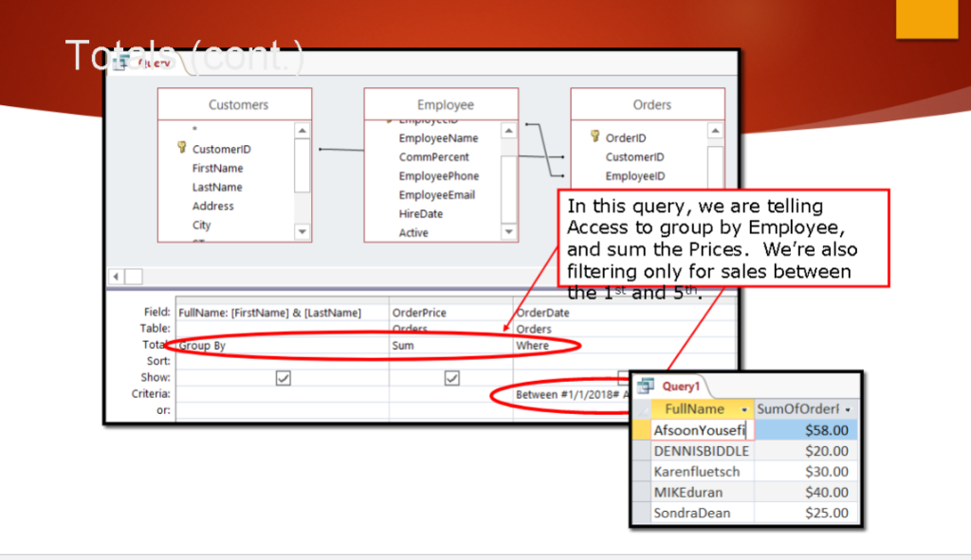The height and width of the screenshot is (560, 971).
Task: Select Address field in Customers table
Action: (212, 206)
